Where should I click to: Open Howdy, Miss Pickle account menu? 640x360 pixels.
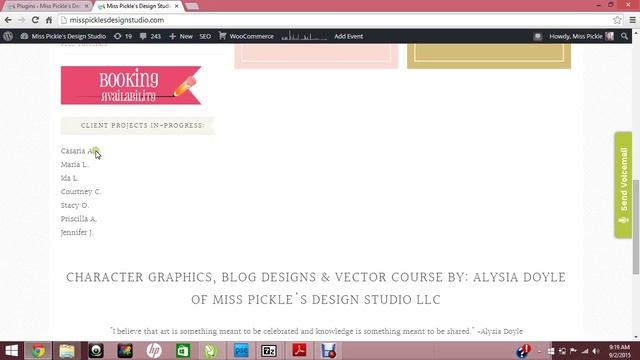pos(581,36)
